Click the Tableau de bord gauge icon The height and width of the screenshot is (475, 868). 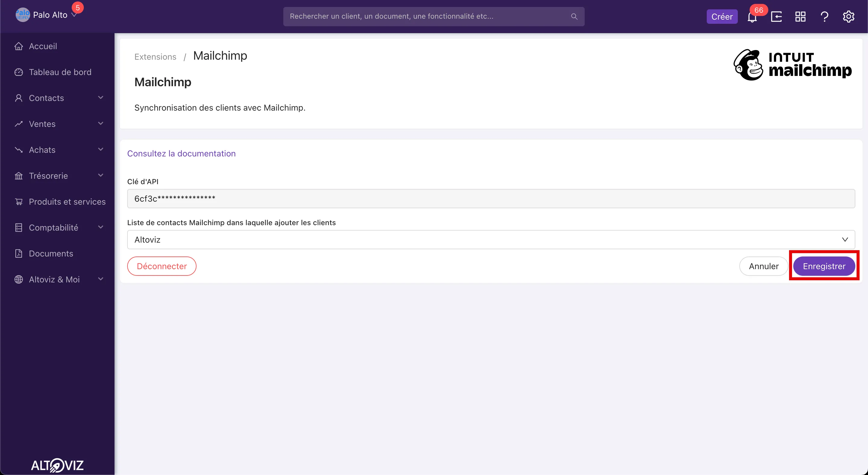[19, 72]
